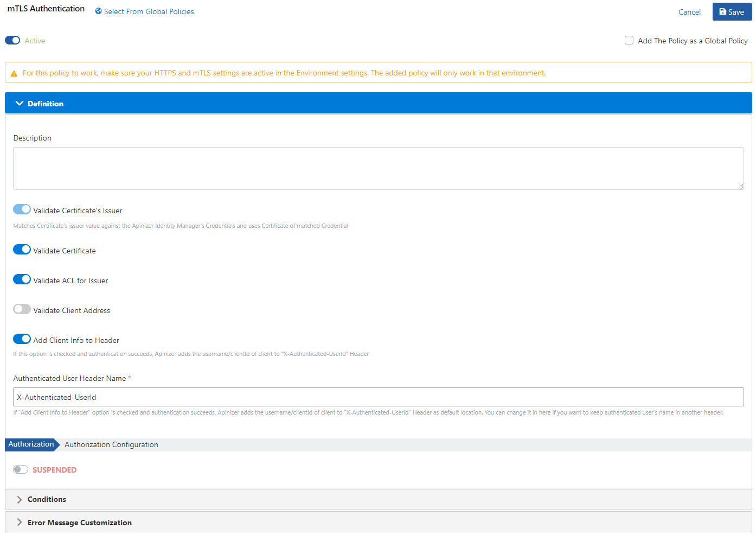Toggle the Active switch off

click(12, 40)
